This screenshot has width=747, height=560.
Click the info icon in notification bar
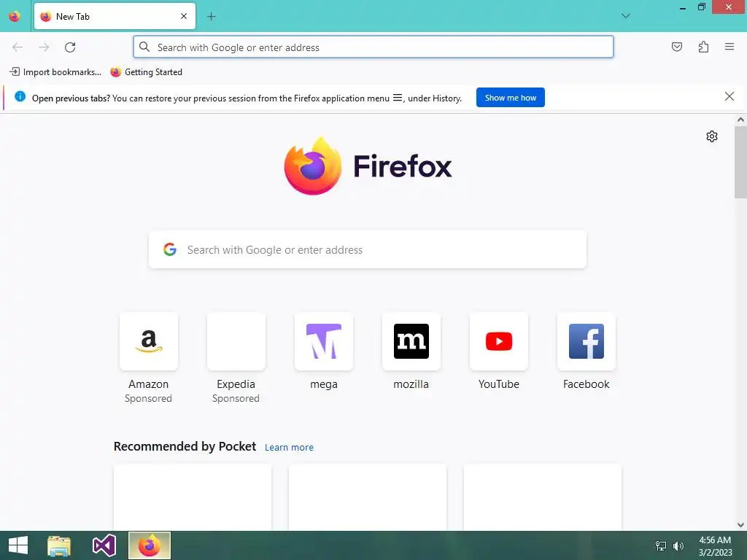coord(20,97)
